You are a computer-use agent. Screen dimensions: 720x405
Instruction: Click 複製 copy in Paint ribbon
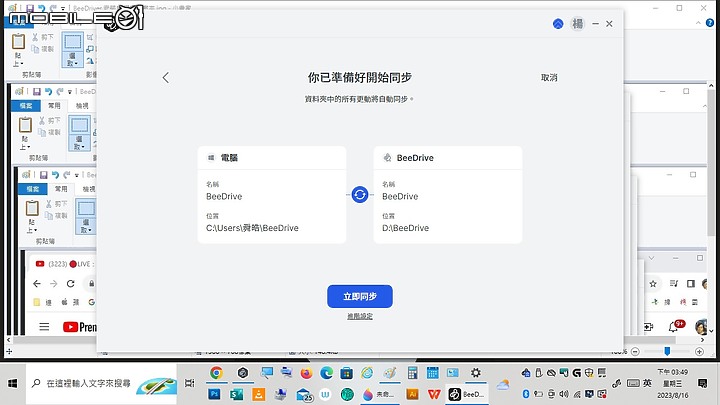coord(43,49)
